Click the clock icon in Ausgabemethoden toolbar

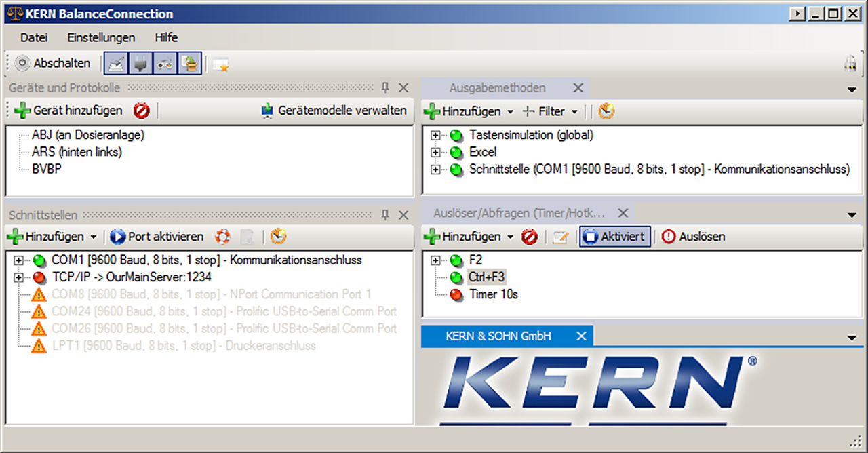pyautogui.click(x=606, y=111)
